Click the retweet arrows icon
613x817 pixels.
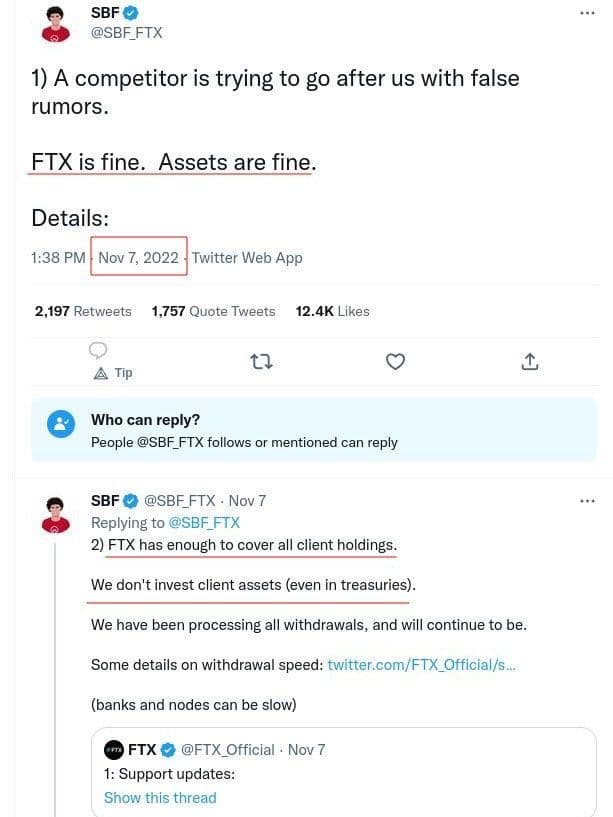pyautogui.click(x=262, y=361)
